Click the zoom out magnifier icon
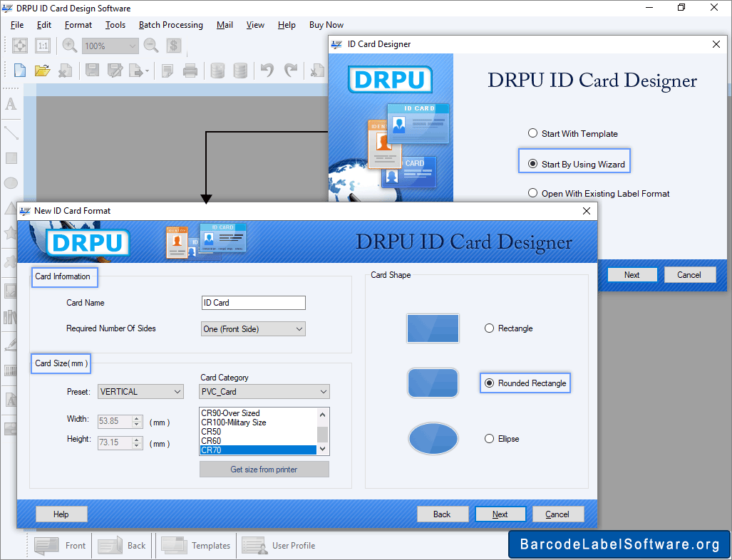Screen dimensions: 732x560 point(151,46)
